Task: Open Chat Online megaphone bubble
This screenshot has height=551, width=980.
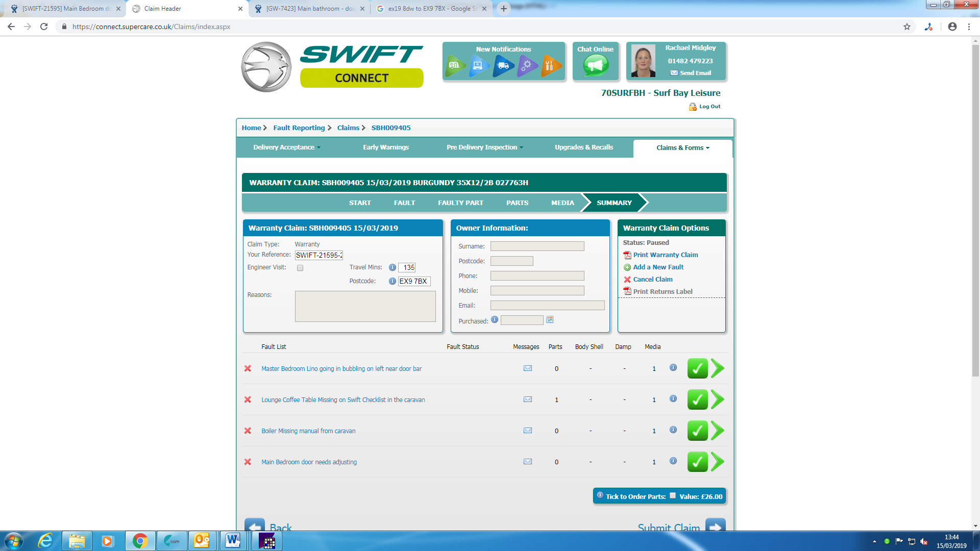Action: tap(596, 65)
